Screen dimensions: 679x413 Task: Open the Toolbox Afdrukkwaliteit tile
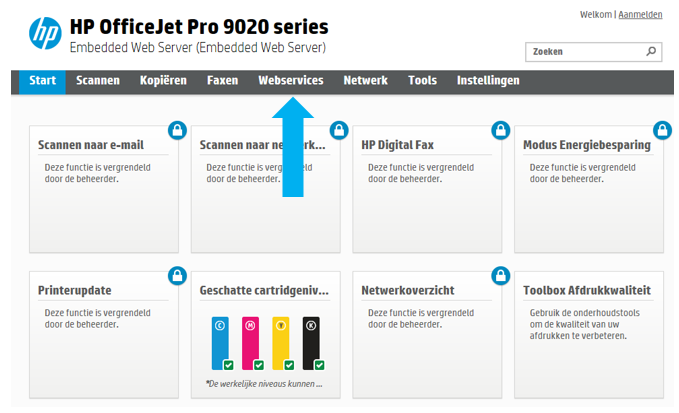[x=589, y=335]
